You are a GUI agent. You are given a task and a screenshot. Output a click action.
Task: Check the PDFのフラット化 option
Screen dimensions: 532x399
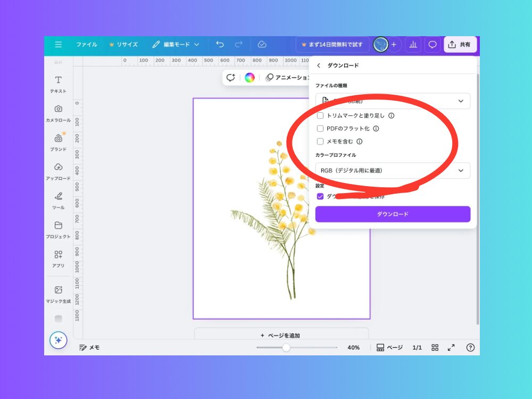(x=320, y=129)
